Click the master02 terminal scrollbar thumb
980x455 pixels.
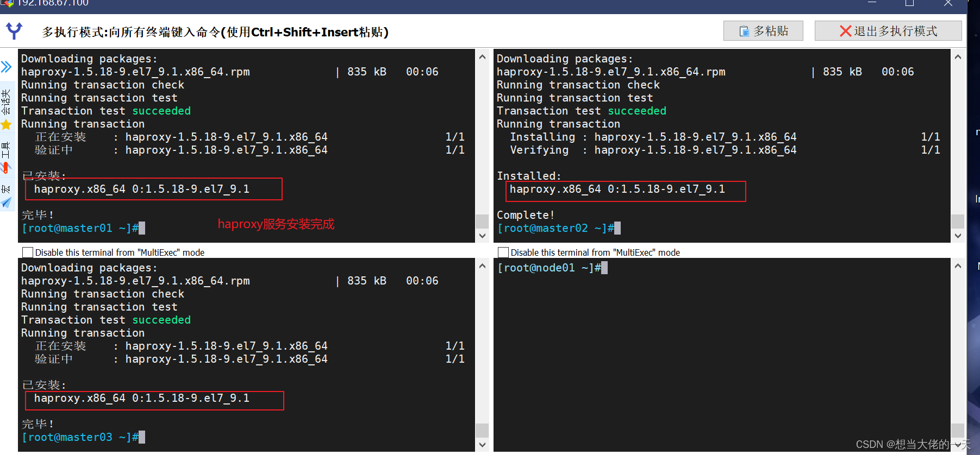(x=958, y=221)
